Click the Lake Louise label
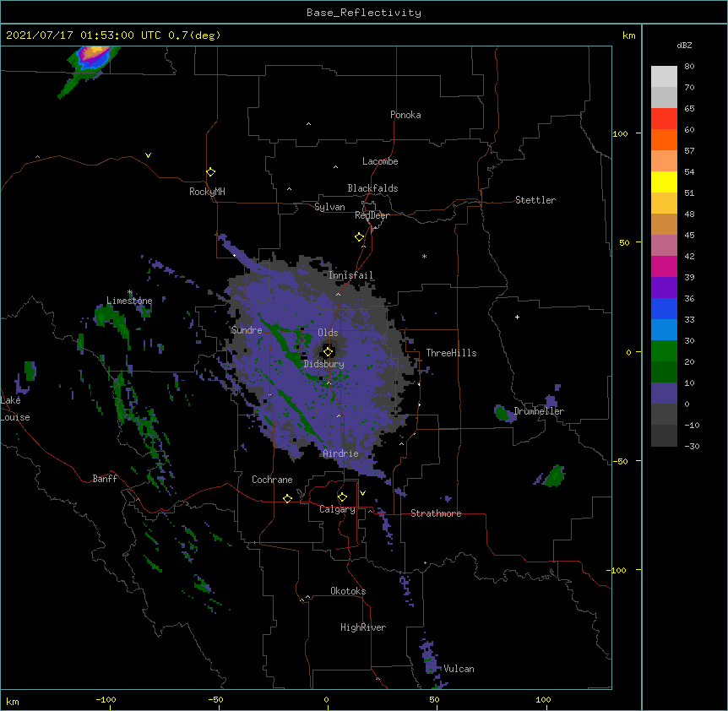 (x=15, y=409)
